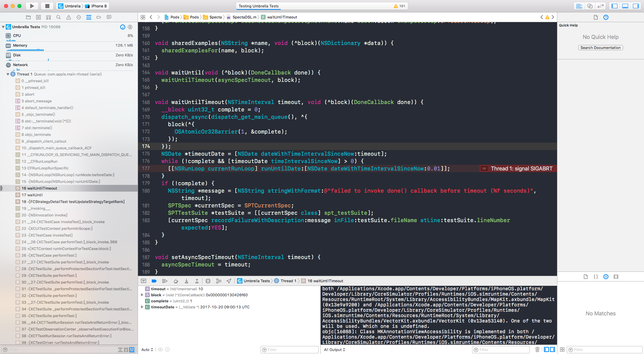Image resolution: width=644 pixels, height=354 pixels.
Task: Open the Find navigator magnifier icon
Action: [58, 17]
